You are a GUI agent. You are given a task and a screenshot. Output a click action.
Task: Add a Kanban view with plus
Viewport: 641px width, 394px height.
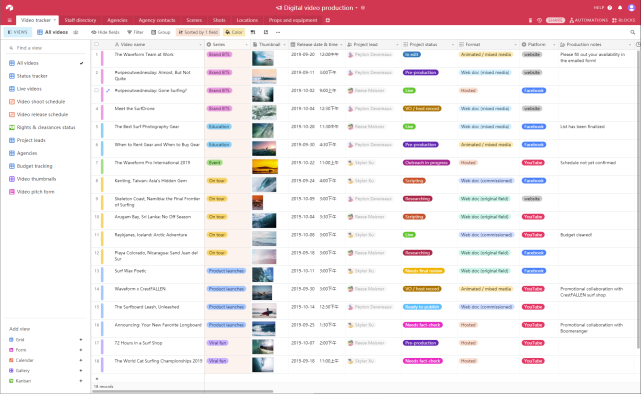(81, 381)
